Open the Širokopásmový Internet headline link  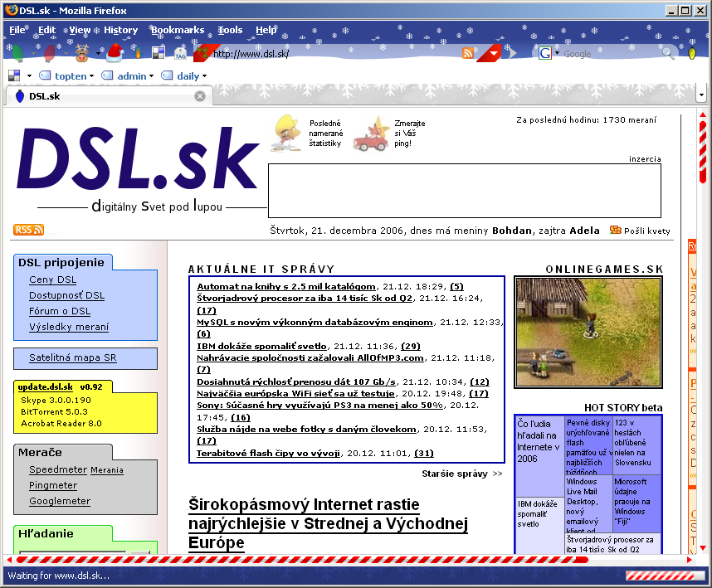pyautogui.click(x=328, y=523)
